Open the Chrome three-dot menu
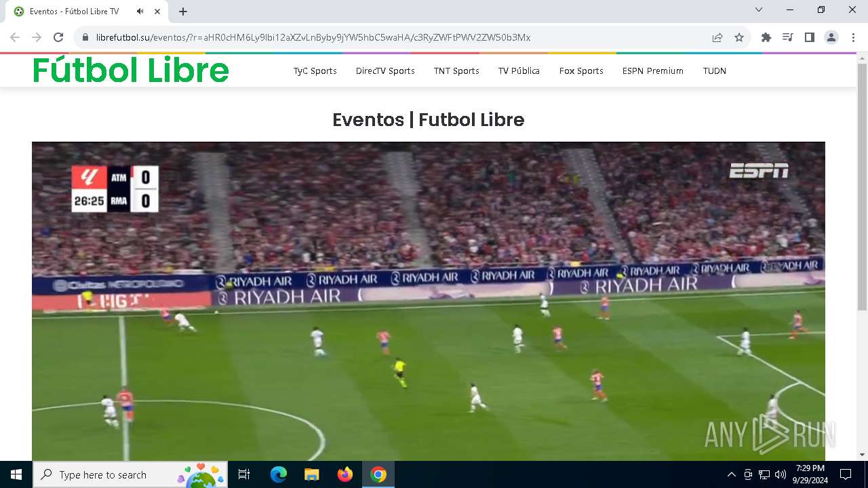The width and height of the screenshot is (868, 488). [853, 37]
